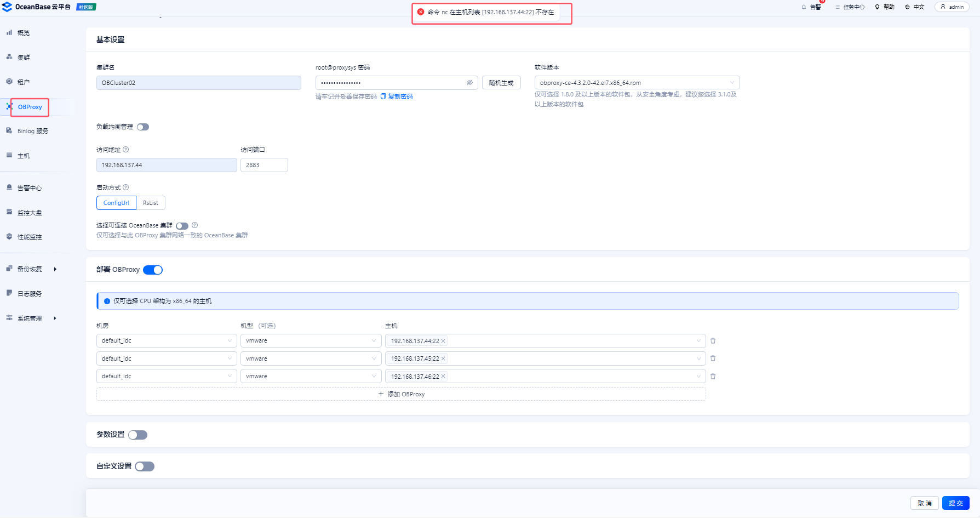Open the Binlog service menu item
Viewport: 980px width, 518px height.
(x=32, y=131)
